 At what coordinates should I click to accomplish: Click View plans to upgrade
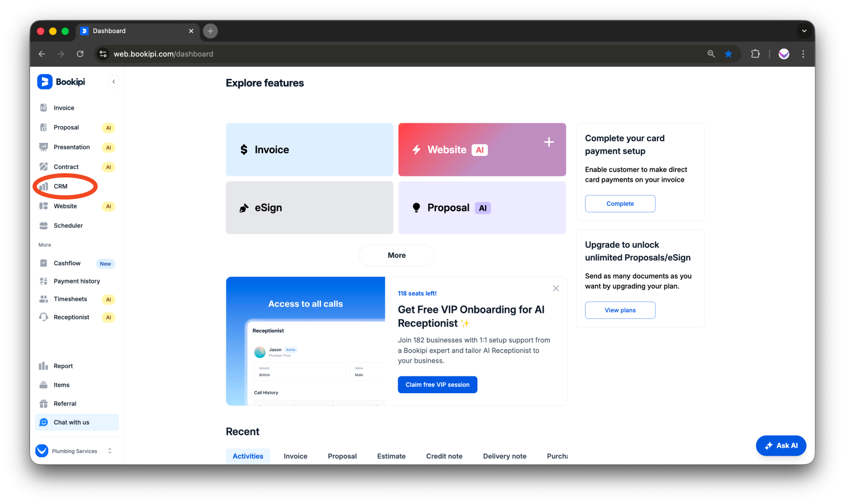(620, 310)
